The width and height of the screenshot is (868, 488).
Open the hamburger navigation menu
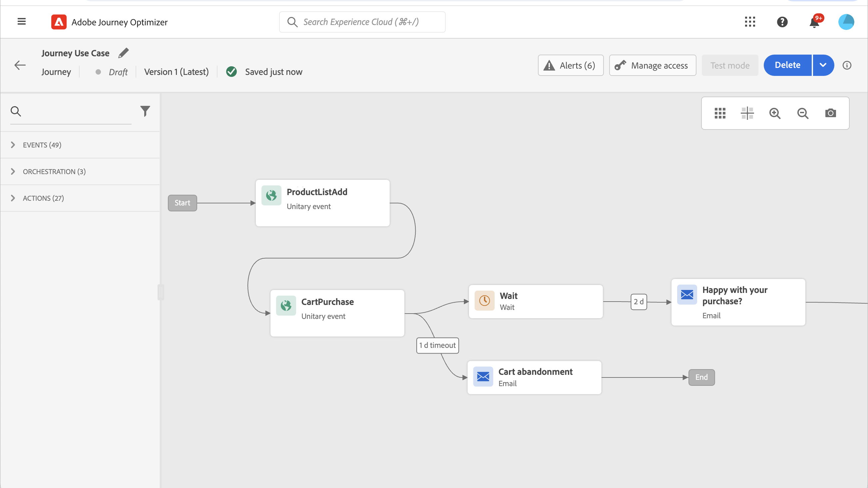pos(22,22)
